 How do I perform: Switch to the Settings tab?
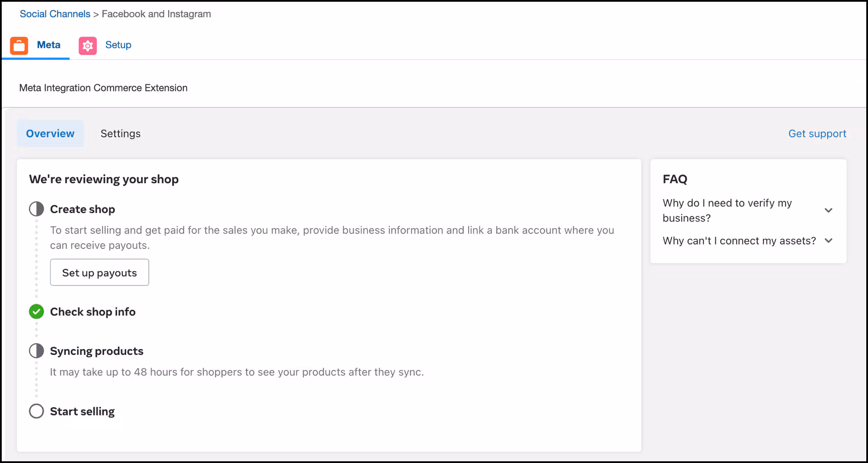tap(121, 134)
